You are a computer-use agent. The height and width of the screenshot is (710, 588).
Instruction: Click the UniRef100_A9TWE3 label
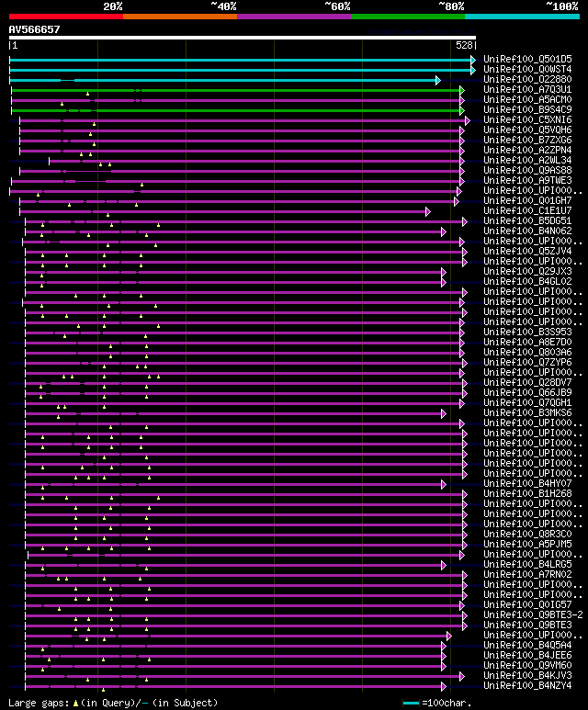click(527, 180)
